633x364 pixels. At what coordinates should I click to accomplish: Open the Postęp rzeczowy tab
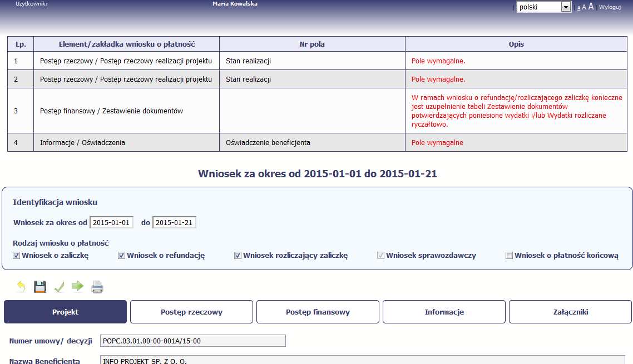tap(191, 312)
